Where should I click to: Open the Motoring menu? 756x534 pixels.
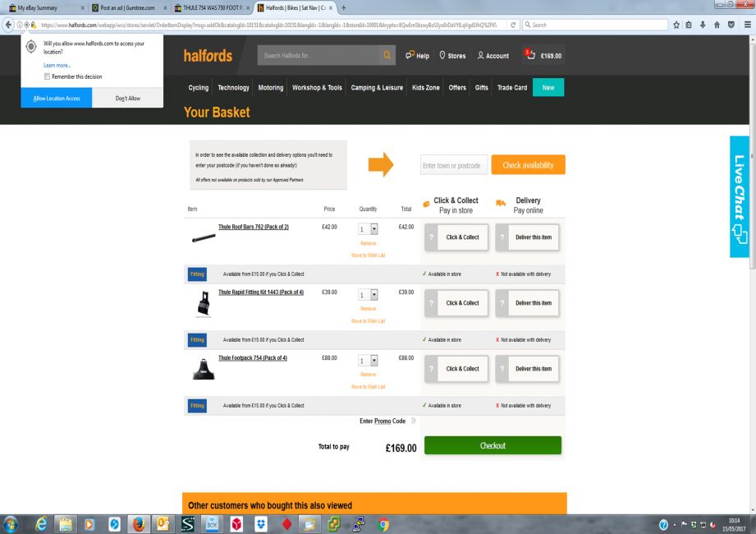click(271, 87)
